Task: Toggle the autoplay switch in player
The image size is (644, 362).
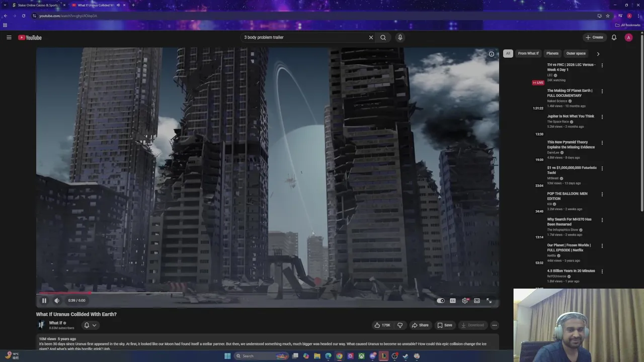Action: pos(441,301)
